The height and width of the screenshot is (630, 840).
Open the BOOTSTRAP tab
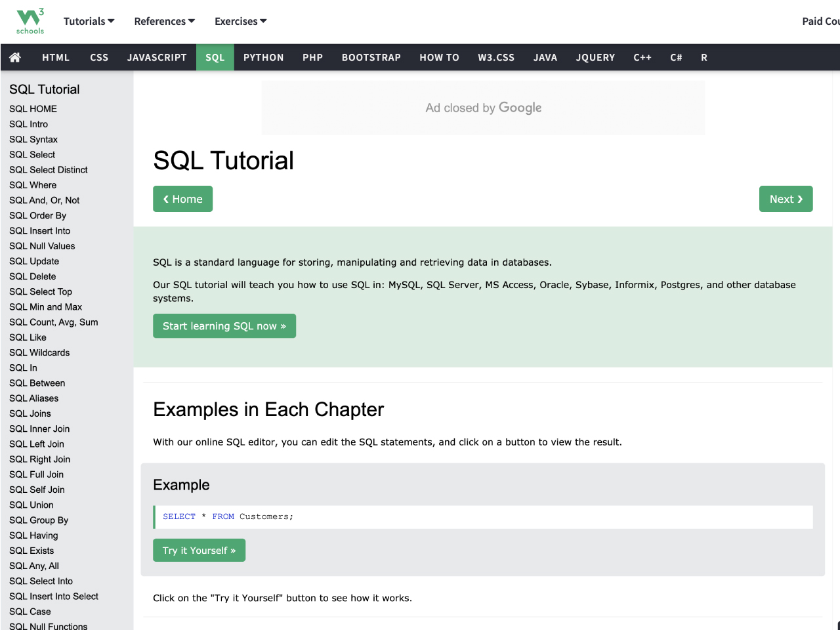pyautogui.click(x=371, y=57)
